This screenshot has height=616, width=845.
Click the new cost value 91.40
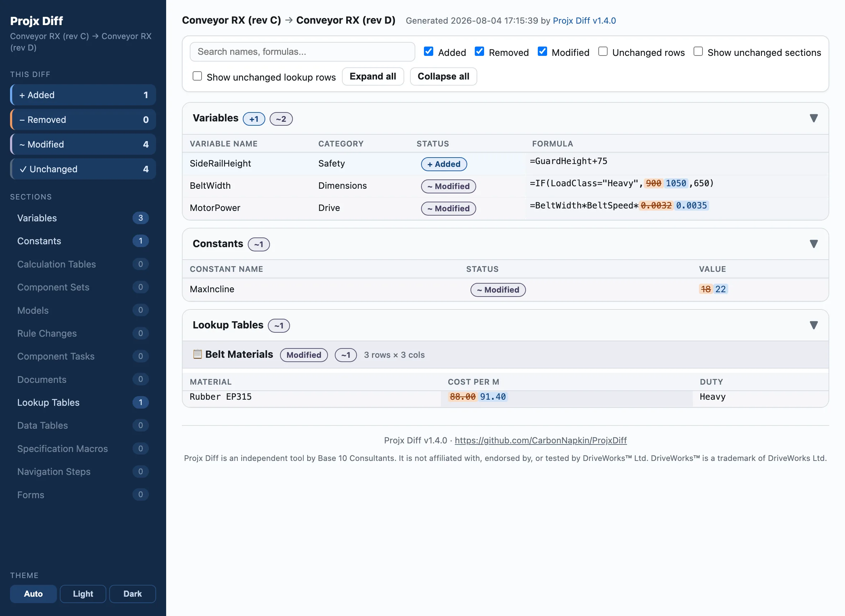pos(493,396)
